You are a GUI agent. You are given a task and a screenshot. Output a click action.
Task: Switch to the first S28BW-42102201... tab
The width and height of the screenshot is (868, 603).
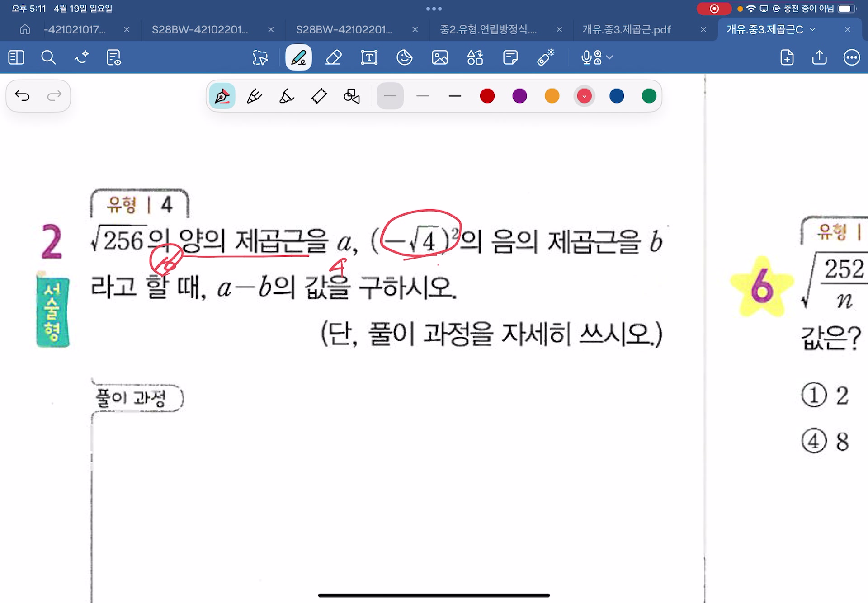(x=200, y=29)
